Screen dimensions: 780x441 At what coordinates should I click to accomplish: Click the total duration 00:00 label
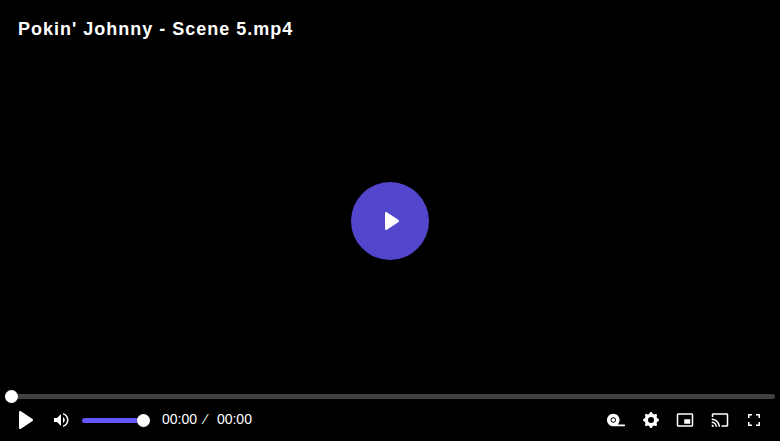coord(234,419)
